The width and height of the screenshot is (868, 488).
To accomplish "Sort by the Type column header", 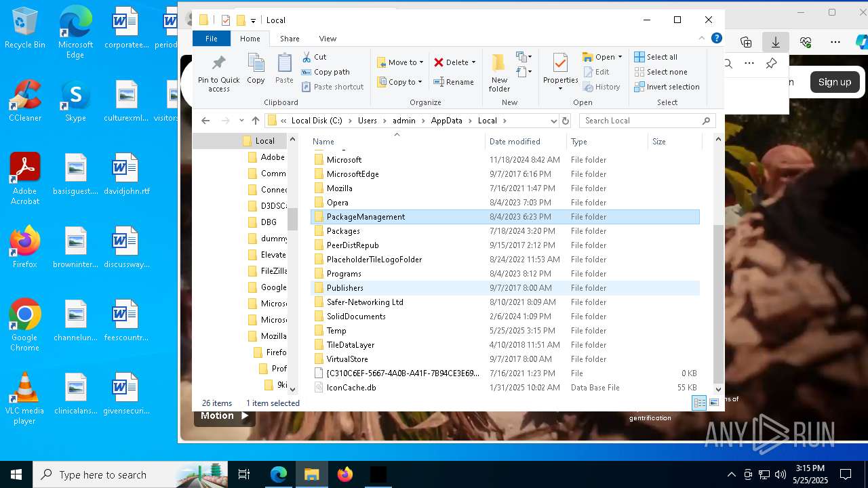I will coord(607,142).
